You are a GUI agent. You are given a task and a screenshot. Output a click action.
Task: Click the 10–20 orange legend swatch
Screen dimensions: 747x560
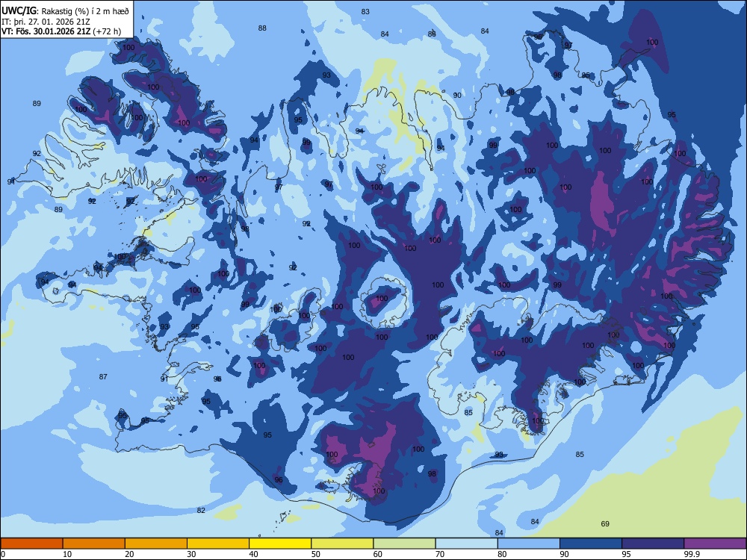pyautogui.click(x=94, y=544)
